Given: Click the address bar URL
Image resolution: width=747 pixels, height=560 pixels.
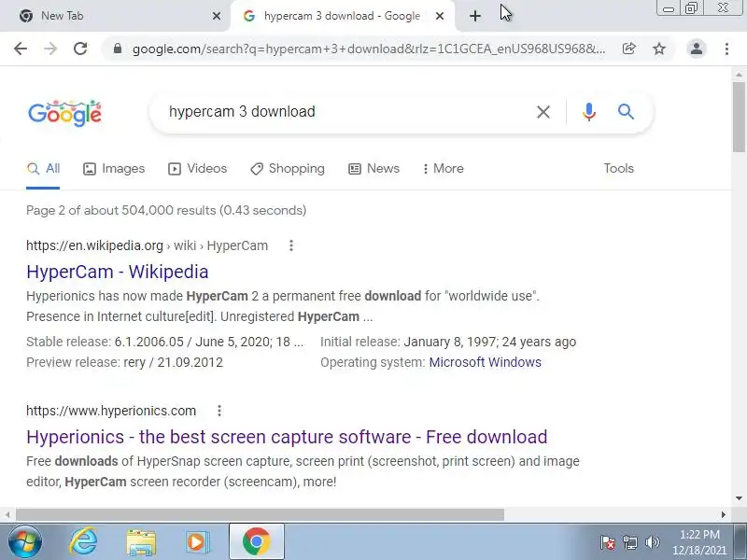Looking at the screenshot, I should tap(369, 49).
